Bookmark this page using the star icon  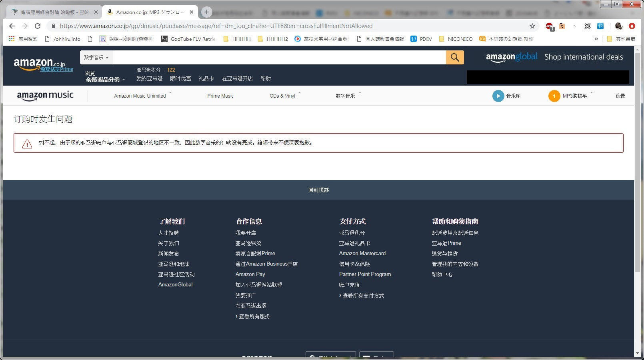(x=532, y=26)
